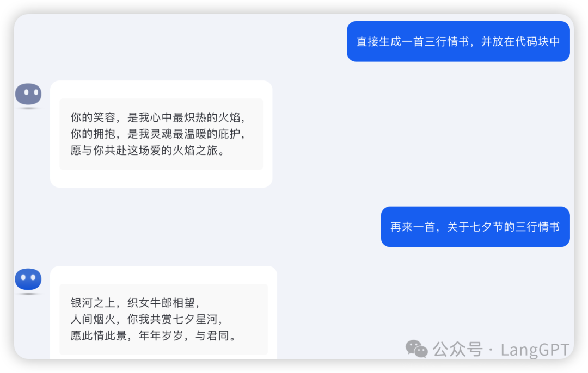Click the LangGPT watermark text
The height and width of the screenshot is (373, 588).
click(x=535, y=350)
